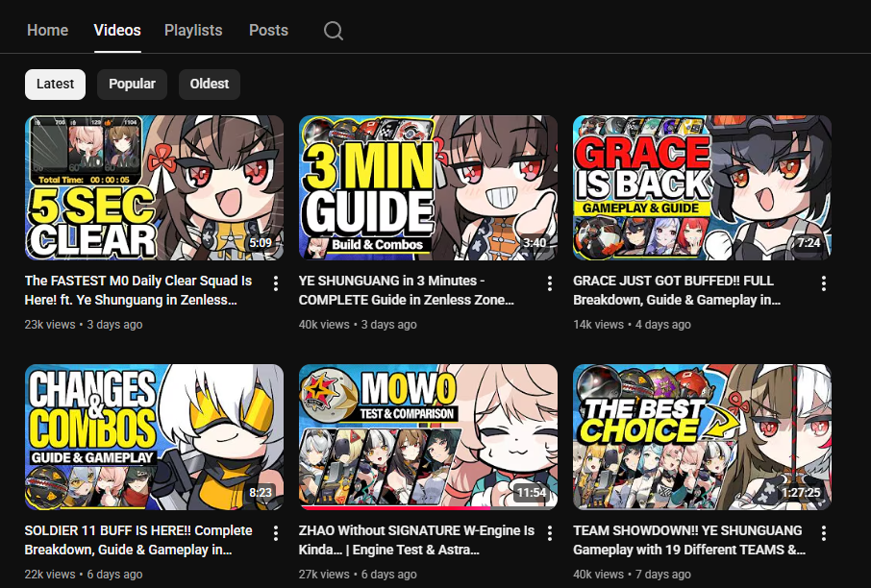Open more options for ZHAO Without SIGNATURE video
Image resolution: width=871 pixels, height=588 pixels.
pyautogui.click(x=549, y=533)
